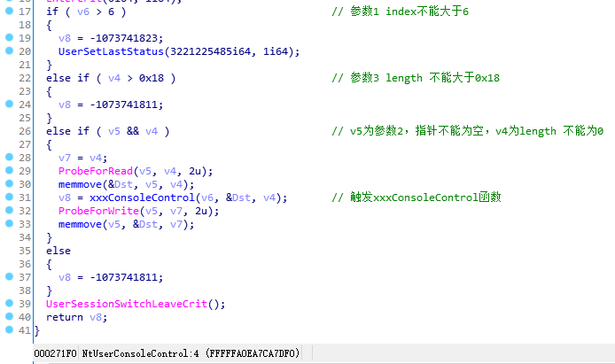Click the breakpoint dot beside line 41

pos(10,330)
